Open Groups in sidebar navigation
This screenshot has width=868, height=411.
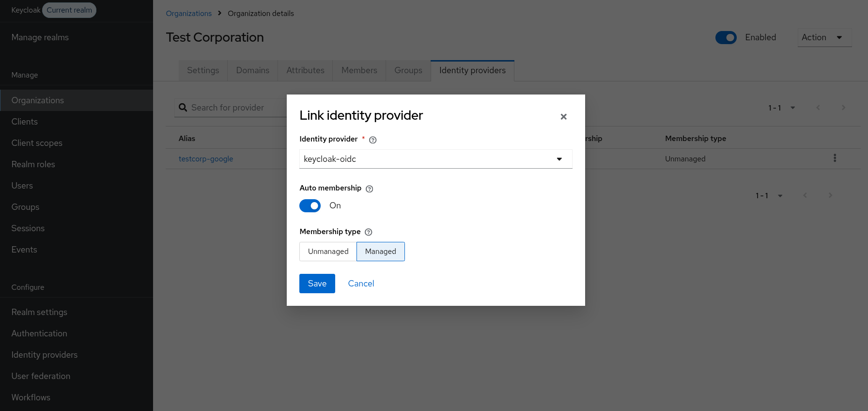tap(77, 207)
